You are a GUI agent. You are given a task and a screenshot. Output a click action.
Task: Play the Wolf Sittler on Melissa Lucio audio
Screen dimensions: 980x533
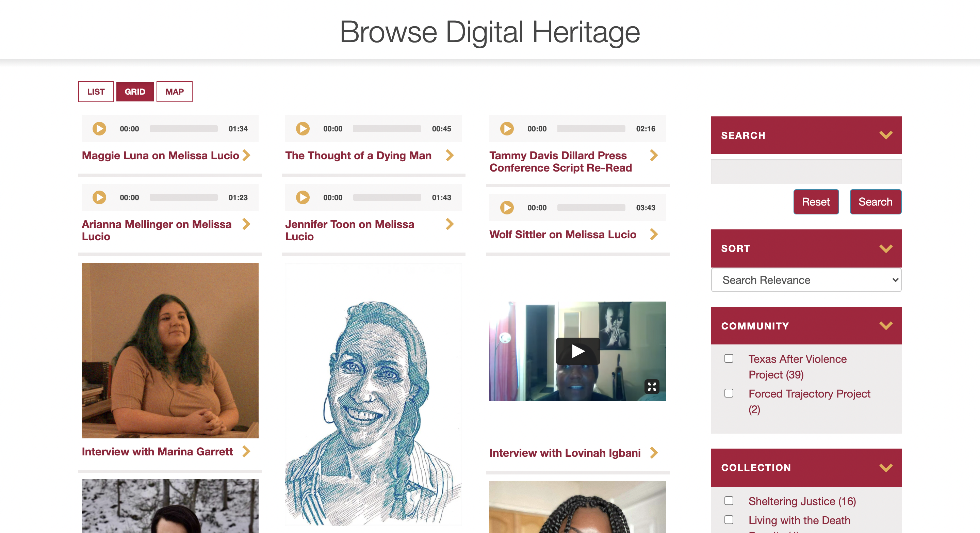click(x=507, y=208)
